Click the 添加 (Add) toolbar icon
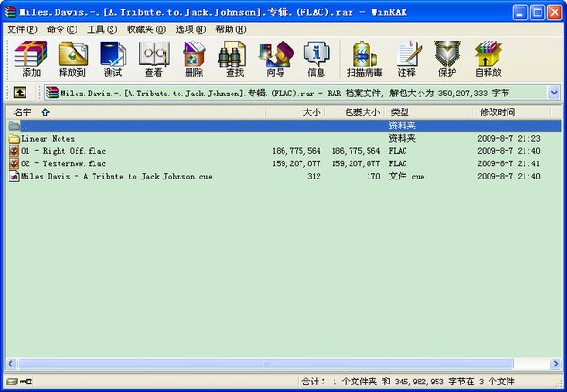This screenshot has width=567, height=392. pos(31,59)
